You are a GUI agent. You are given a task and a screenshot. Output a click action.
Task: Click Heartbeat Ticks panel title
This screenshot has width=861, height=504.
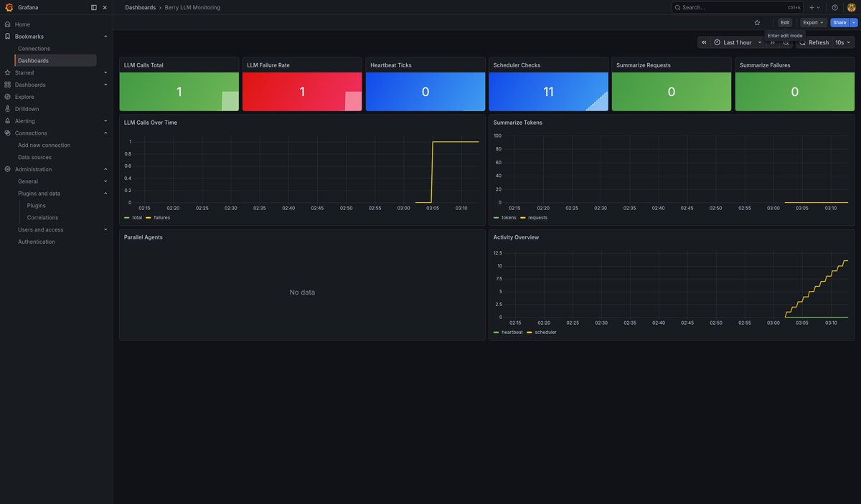tap(390, 65)
